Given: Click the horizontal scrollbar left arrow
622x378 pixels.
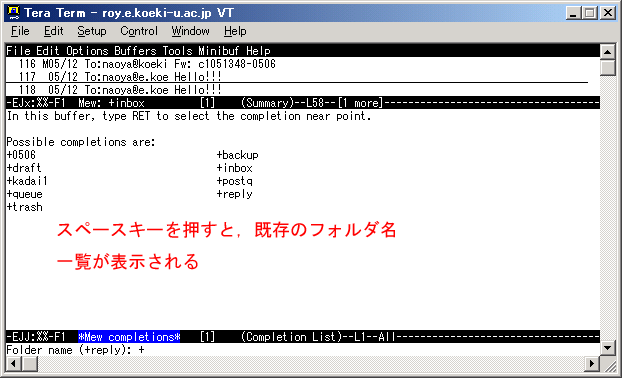Looking at the screenshot, I should [13, 363].
